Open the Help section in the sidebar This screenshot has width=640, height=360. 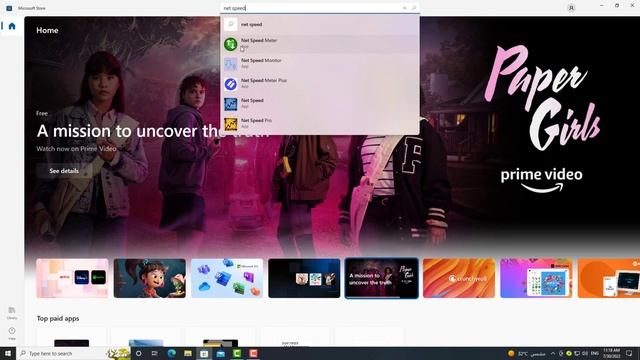12,333
